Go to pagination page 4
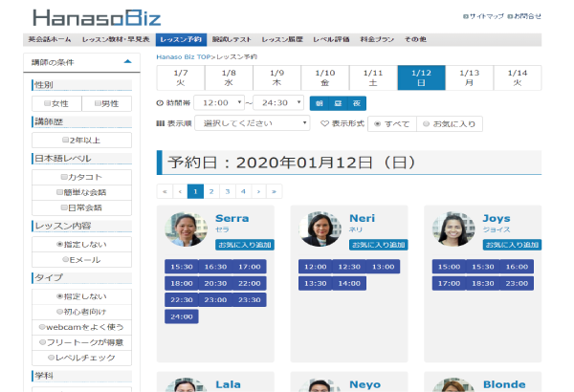574x392 pixels. coord(243,191)
